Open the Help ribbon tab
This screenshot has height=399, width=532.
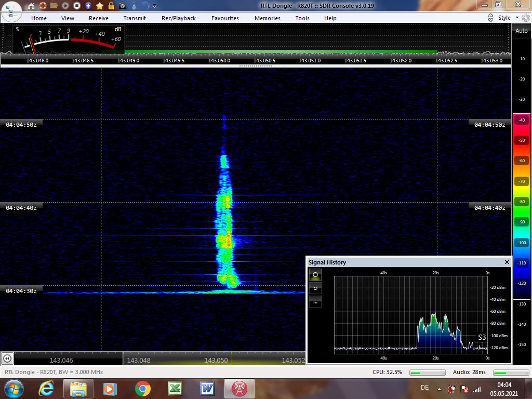[330, 18]
